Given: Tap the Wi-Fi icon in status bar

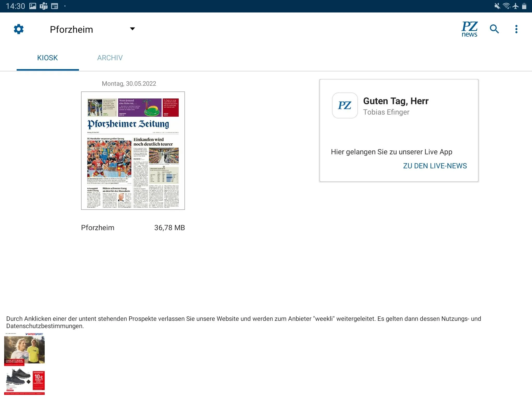Looking at the screenshot, I should point(507,6).
